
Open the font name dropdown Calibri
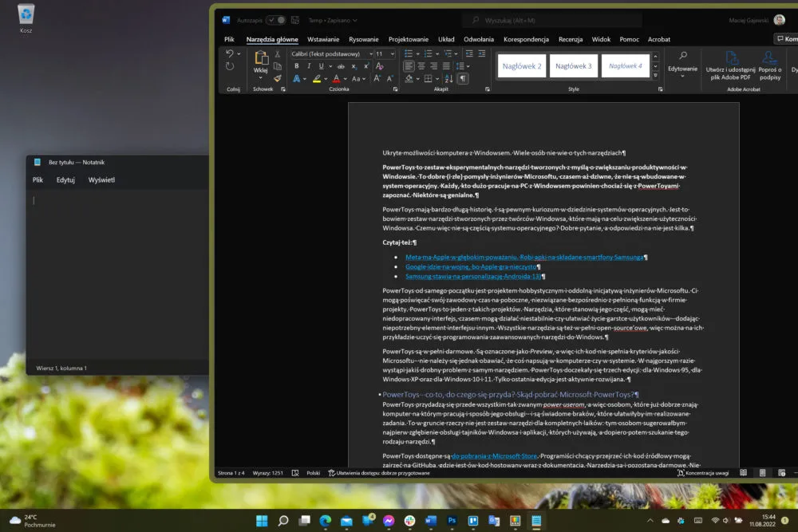(372, 54)
